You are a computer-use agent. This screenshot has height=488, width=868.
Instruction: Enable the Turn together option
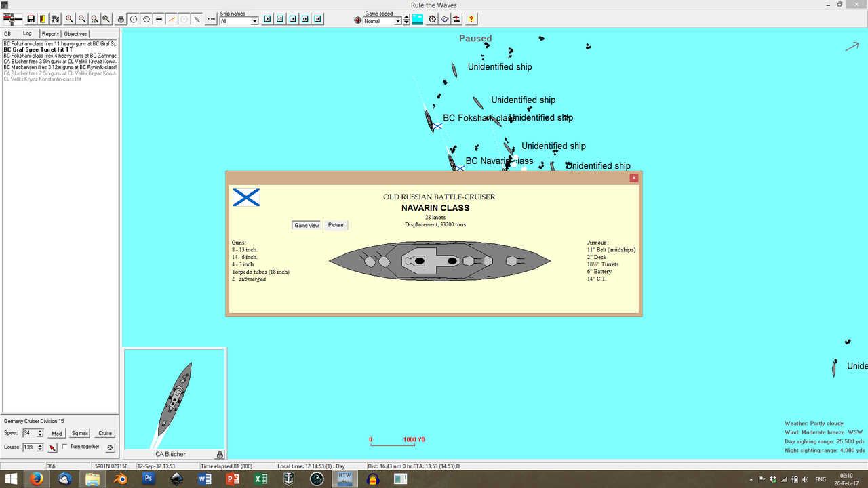(x=64, y=446)
